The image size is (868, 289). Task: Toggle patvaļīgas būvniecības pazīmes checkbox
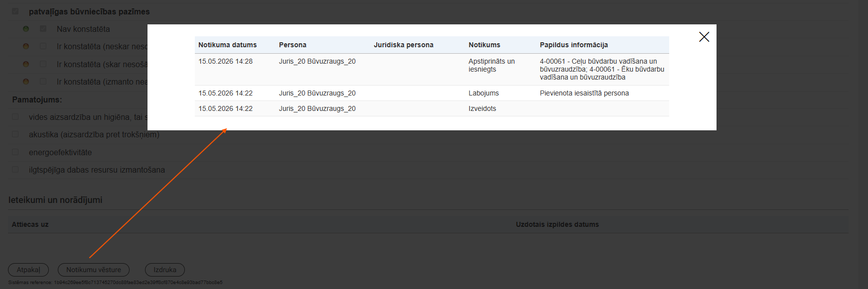[x=15, y=11]
